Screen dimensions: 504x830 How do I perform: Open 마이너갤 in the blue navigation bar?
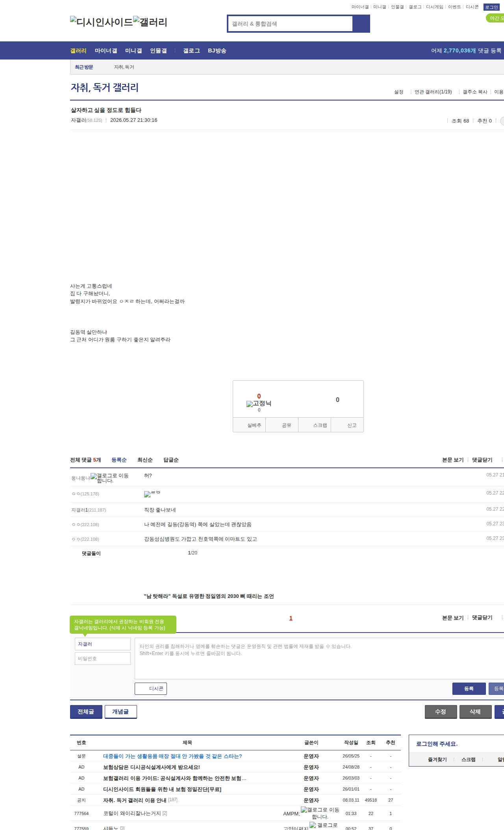click(x=106, y=50)
